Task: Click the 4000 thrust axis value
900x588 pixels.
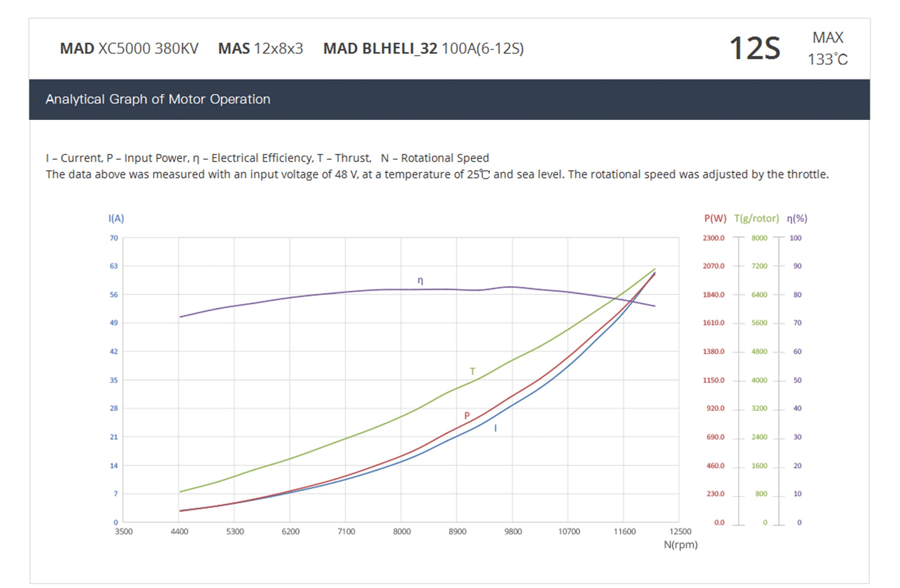Action: pyautogui.click(x=759, y=380)
